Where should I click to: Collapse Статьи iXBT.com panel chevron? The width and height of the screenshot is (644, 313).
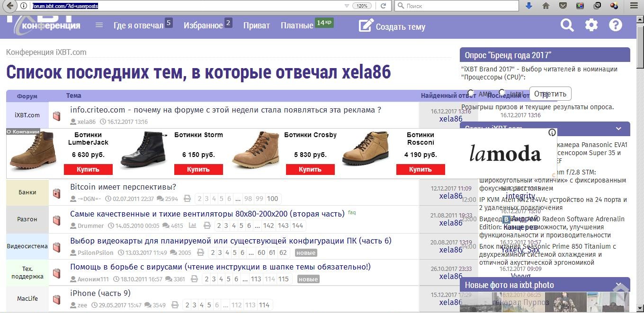pyautogui.click(x=618, y=129)
